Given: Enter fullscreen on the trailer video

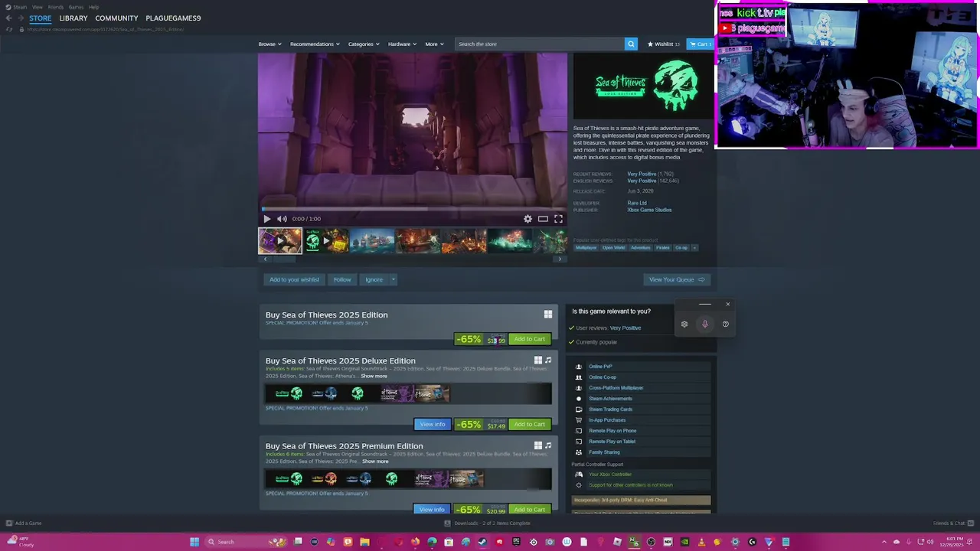Looking at the screenshot, I should pos(558,219).
